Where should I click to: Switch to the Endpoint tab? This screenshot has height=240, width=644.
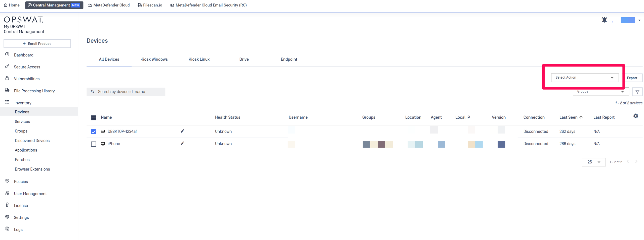tap(289, 59)
